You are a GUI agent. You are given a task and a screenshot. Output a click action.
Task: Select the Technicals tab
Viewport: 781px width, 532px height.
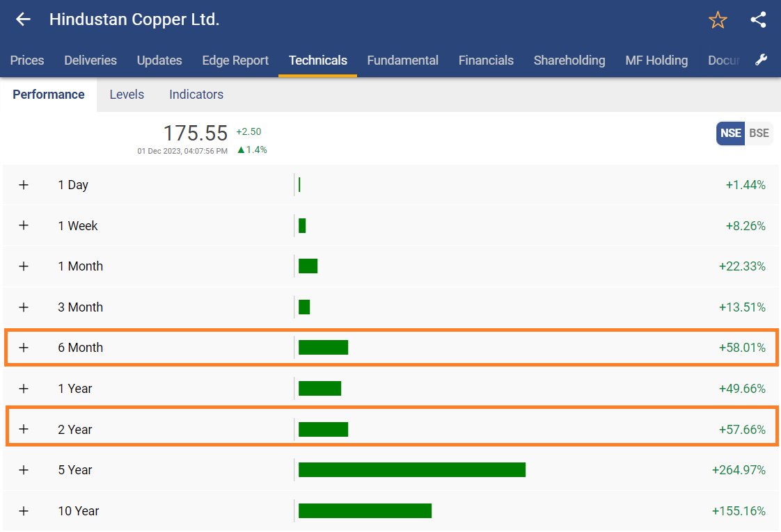point(318,61)
